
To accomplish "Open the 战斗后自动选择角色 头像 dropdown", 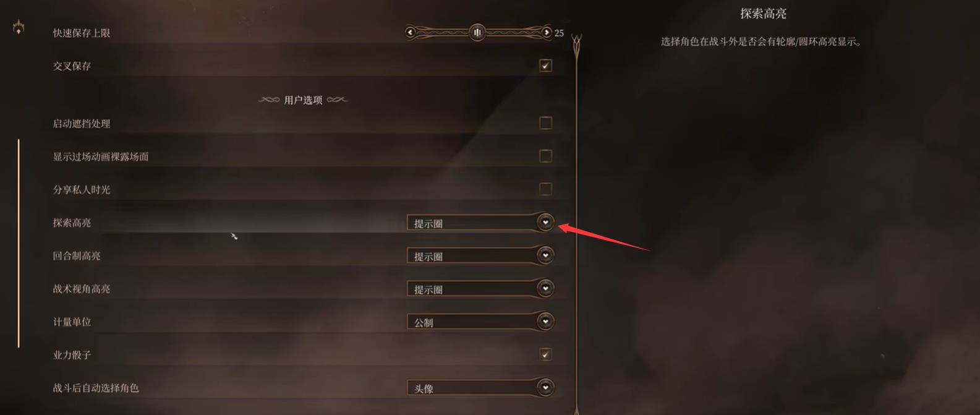I will pos(480,388).
